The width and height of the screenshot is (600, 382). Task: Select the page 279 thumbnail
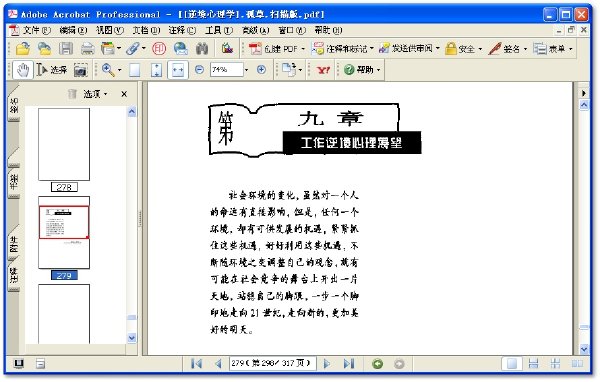tap(64, 232)
